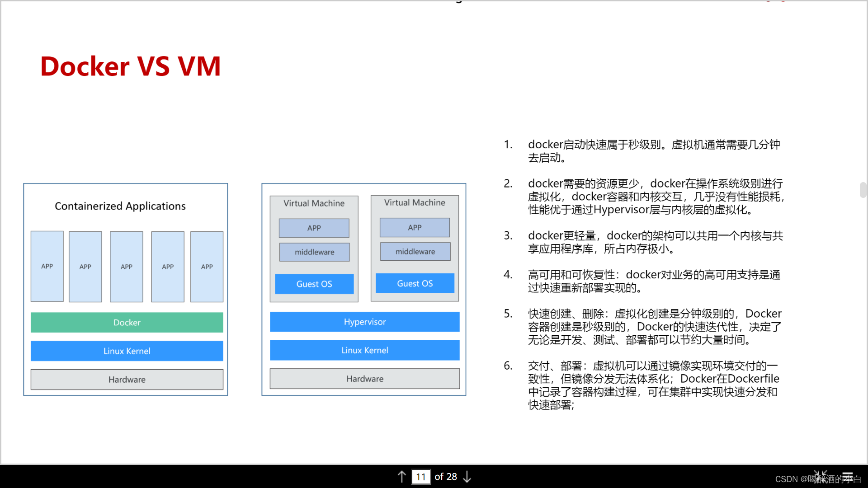Screen dimensions: 868x488
Task: Click the left 'Virtual Machine' label
Action: (x=314, y=203)
